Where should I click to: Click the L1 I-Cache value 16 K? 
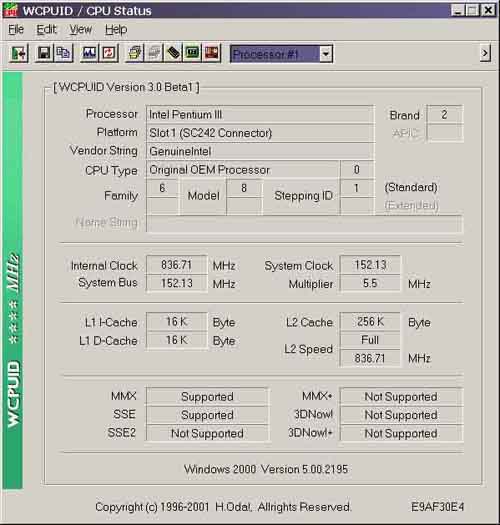pyautogui.click(x=176, y=322)
